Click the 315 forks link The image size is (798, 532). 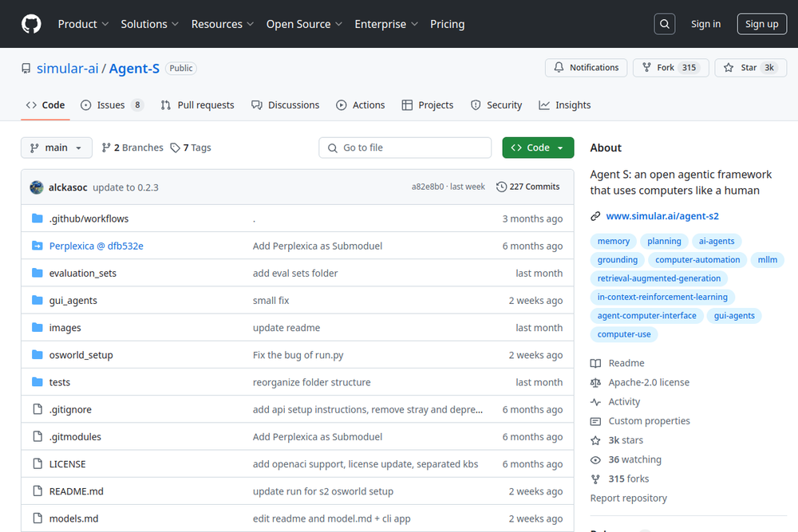629,479
